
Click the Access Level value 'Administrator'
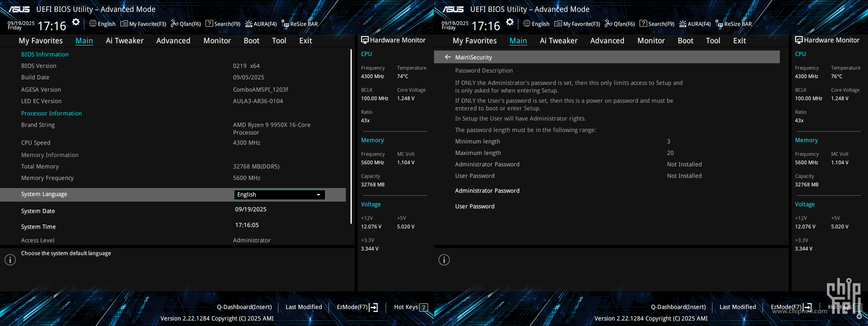252,240
